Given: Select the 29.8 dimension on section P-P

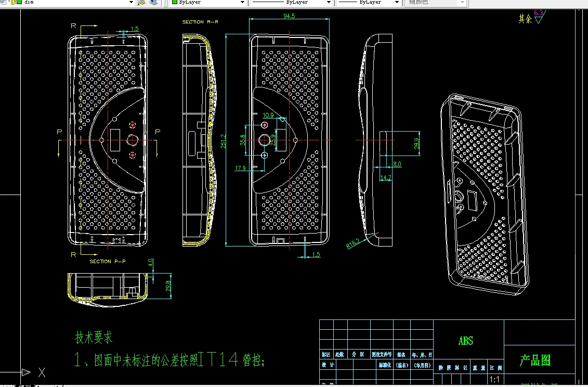Looking at the screenshot, I should click(168, 286).
